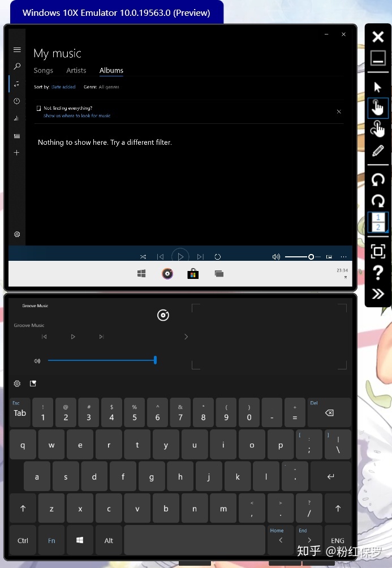Tap the spacebar on touch keyboard
The height and width of the screenshot is (568, 392).
(195, 540)
